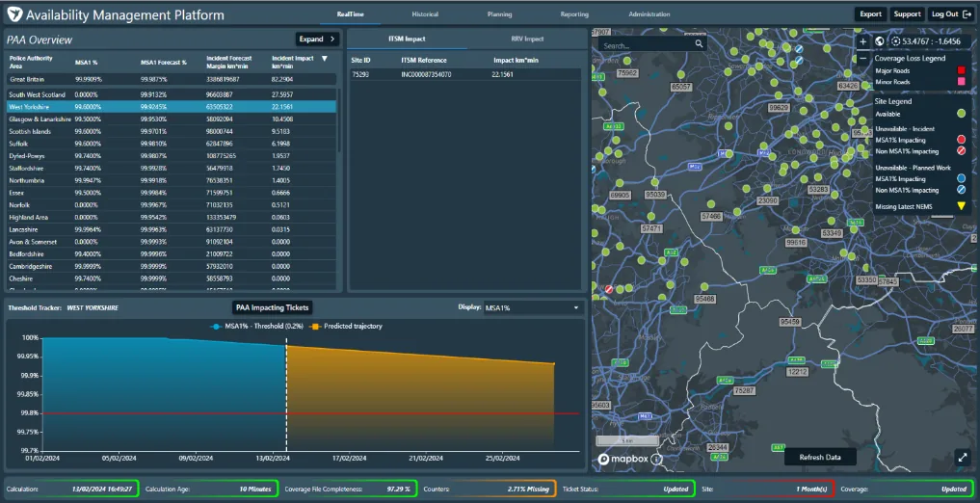Click the Availability Management Platform logo
Viewport: 980px width, 503px height.
(x=15, y=13)
